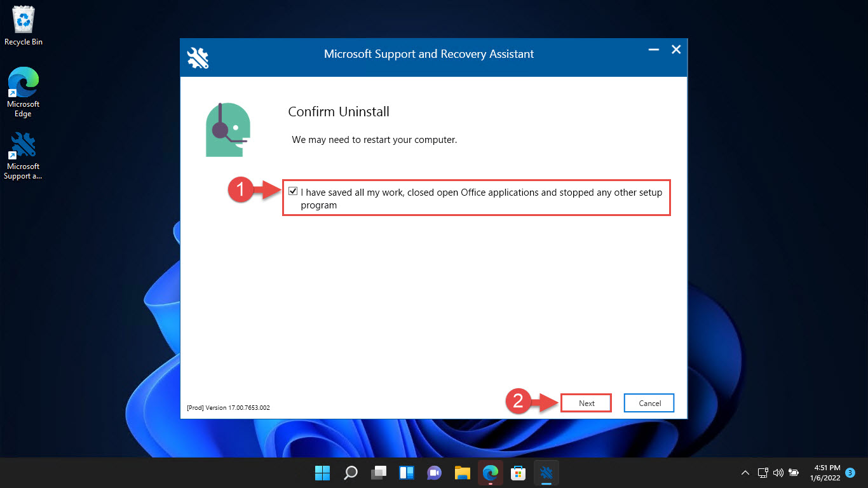868x488 pixels.
Task: Close the Support and Recovery Assistant window
Action: 676,50
